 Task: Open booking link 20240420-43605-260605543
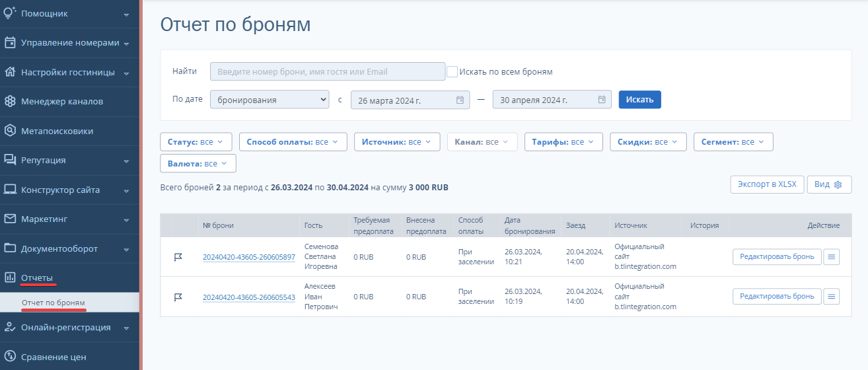(249, 297)
